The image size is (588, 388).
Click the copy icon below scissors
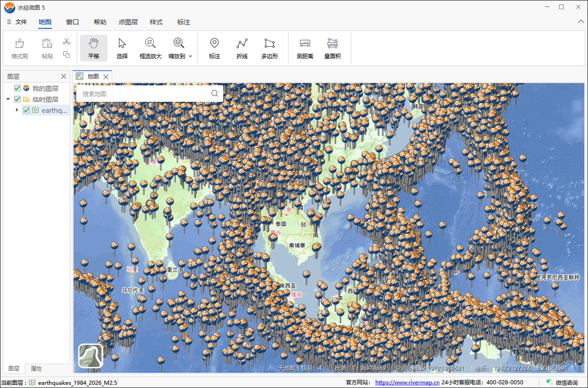click(x=66, y=54)
